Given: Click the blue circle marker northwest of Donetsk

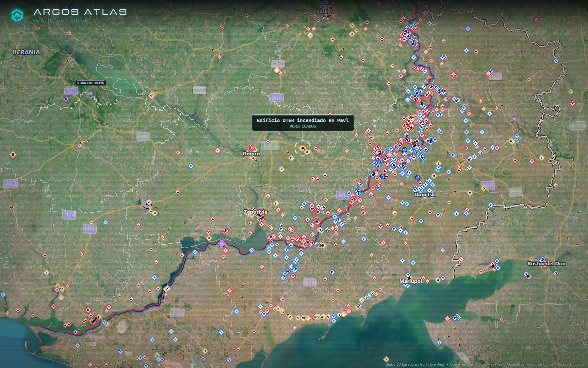Looking at the screenshot, I should point(383,176).
